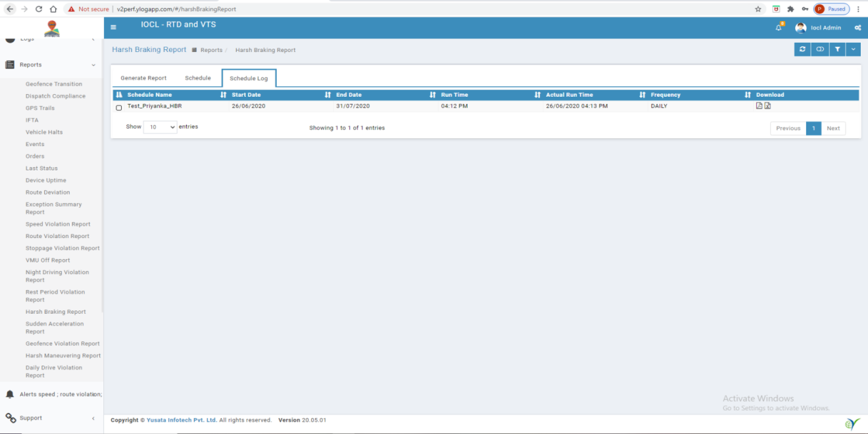This screenshot has height=434, width=868.
Task: Click the DAILY frequency cell
Action: click(659, 106)
